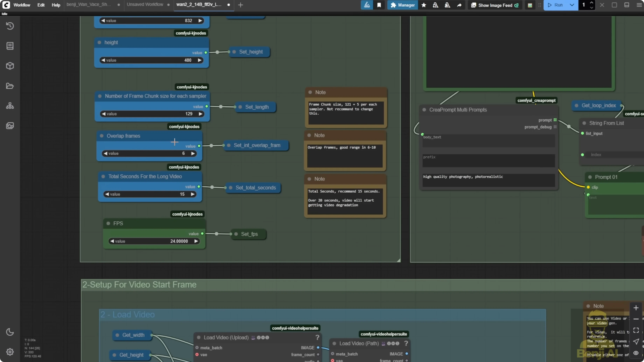Toggle the star favorite icon in the toolbar

(424, 5)
